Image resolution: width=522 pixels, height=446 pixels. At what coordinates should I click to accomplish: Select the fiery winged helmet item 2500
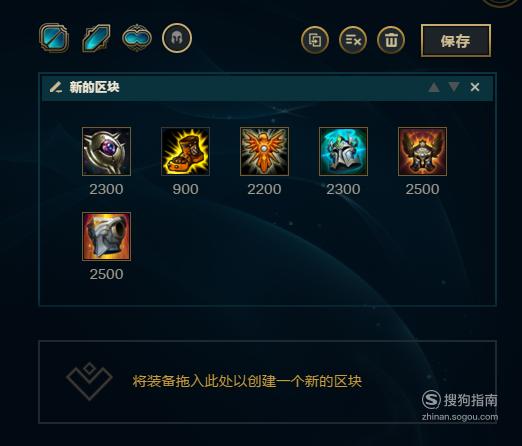coord(422,151)
